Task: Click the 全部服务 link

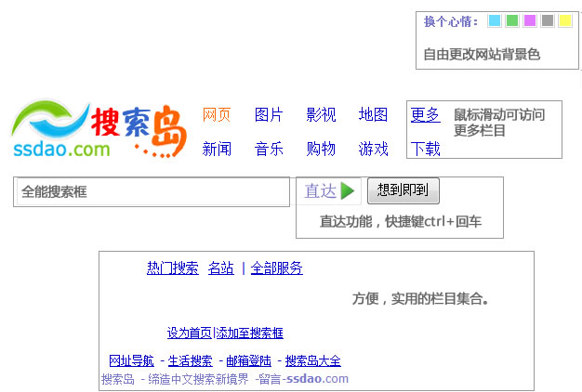Action: [x=276, y=268]
